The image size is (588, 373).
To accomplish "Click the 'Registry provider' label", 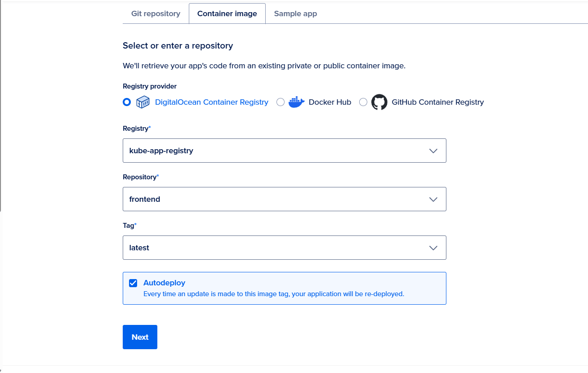I will click(x=150, y=86).
